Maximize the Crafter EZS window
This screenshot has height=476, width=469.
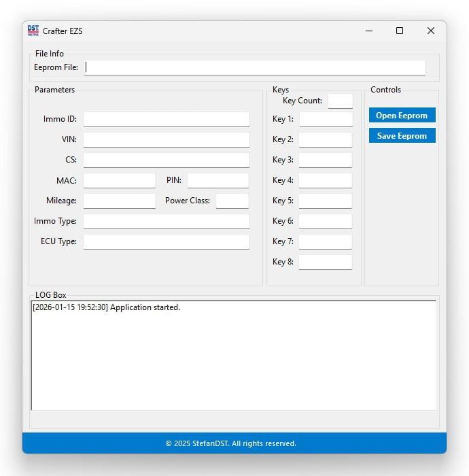(x=400, y=31)
